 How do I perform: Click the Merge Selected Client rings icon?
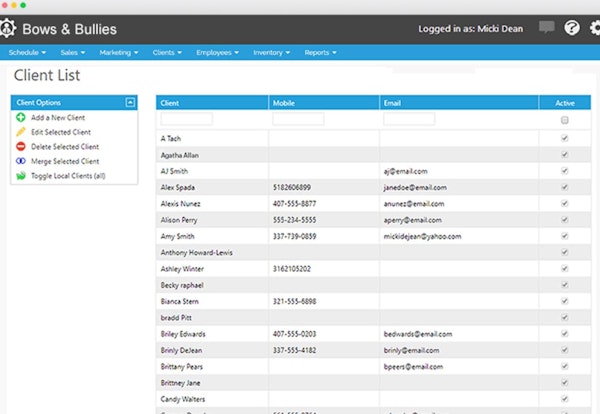(x=21, y=161)
